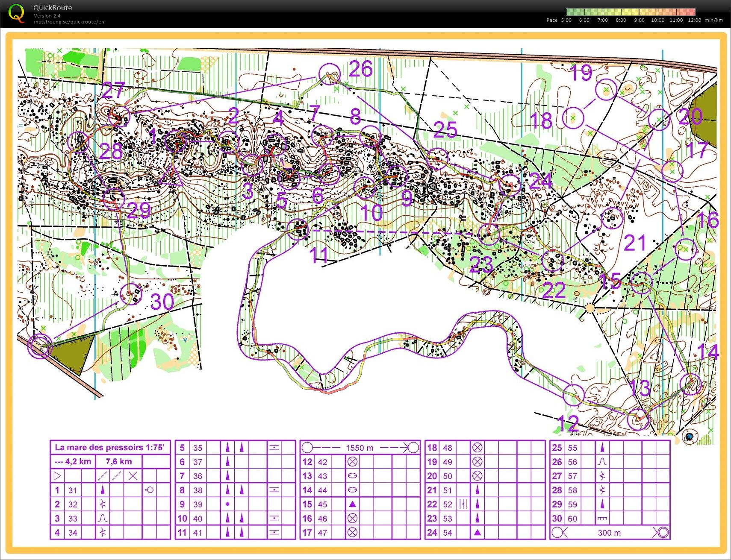Click the pace color gradient legend bar
The image size is (731, 560).
[x=631, y=12]
